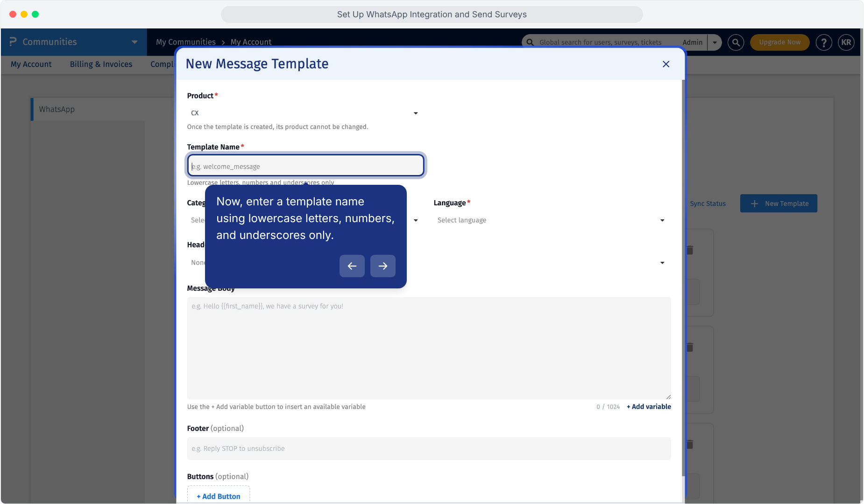
Task: Open the help question mark icon
Action: [824, 42]
